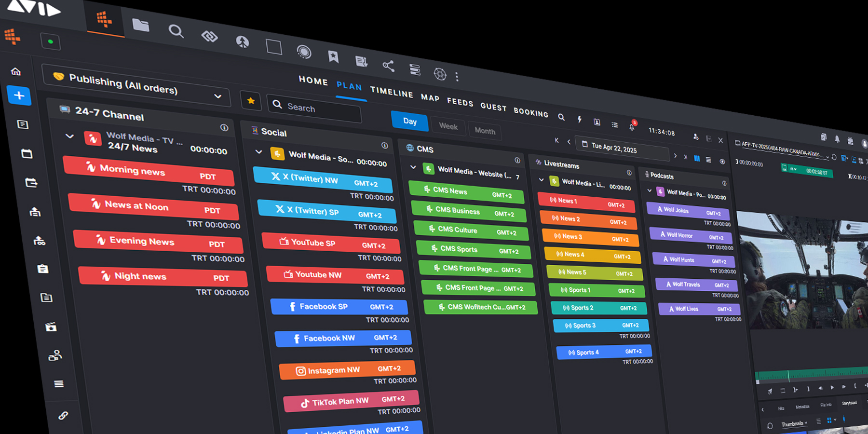Collapse the Wolf Media - So... social group
868x434 pixels.
click(x=258, y=151)
